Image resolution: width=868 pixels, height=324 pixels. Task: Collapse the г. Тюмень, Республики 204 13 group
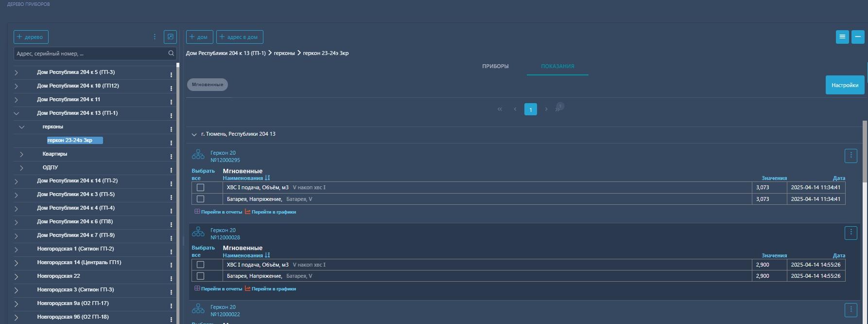tap(194, 134)
